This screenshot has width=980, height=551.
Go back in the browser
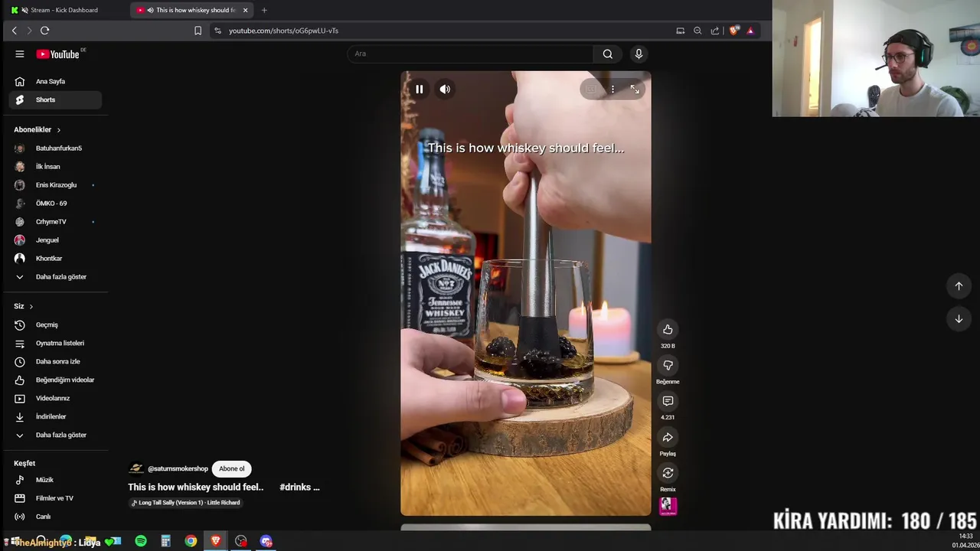pos(14,31)
